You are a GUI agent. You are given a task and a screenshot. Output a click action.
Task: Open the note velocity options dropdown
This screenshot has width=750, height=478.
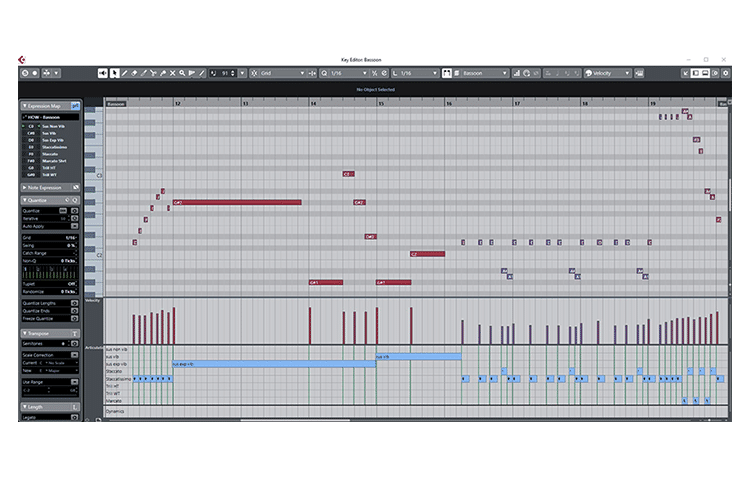(x=243, y=73)
